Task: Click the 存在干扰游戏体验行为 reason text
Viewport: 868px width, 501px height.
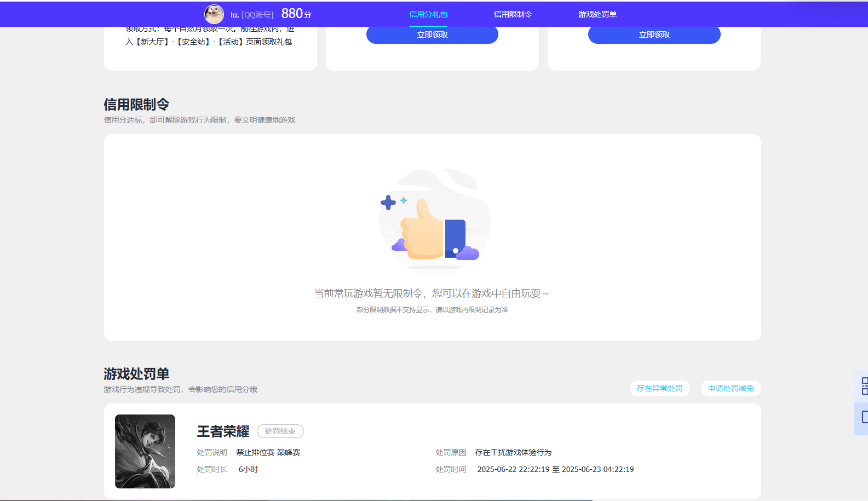Action: (x=513, y=452)
